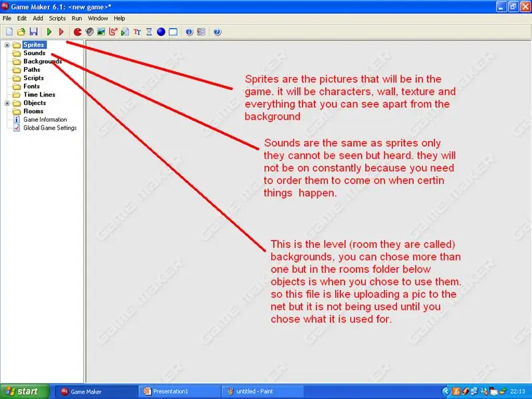Add a room with rectangle icon
The width and height of the screenshot is (532, 399).
pos(173,32)
